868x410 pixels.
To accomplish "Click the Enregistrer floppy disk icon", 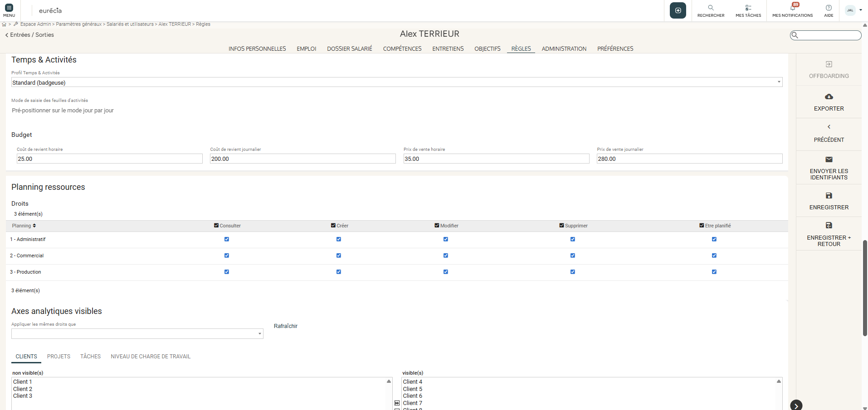I will 829,196.
